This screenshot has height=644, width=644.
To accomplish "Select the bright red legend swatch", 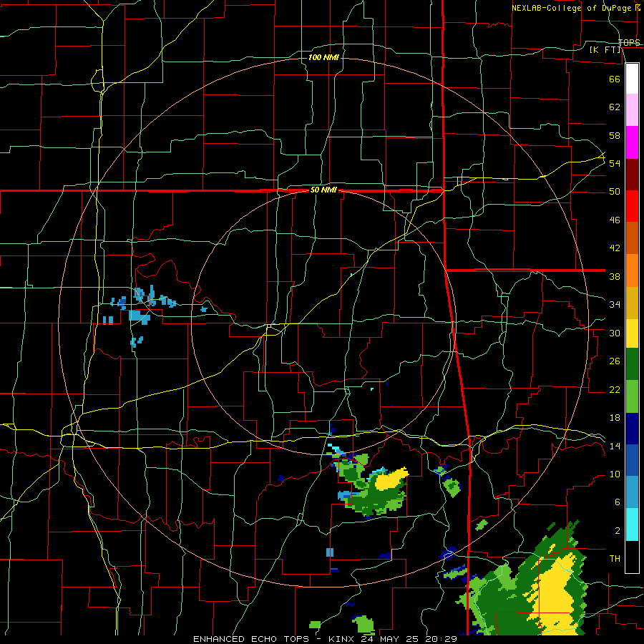I will 632,206.
